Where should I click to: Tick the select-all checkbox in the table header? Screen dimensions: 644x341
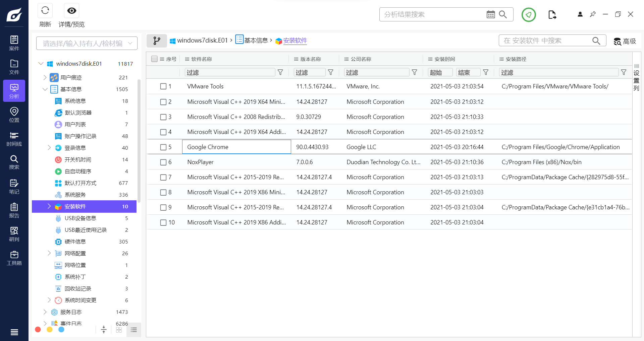[x=154, y=59]
